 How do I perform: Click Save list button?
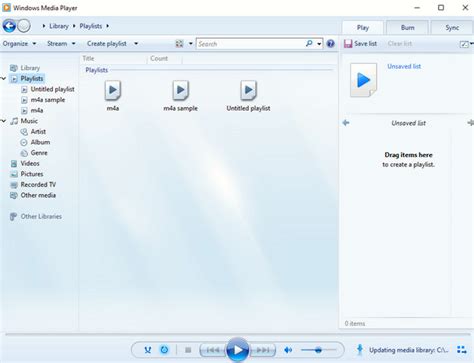tap(361, 44)
